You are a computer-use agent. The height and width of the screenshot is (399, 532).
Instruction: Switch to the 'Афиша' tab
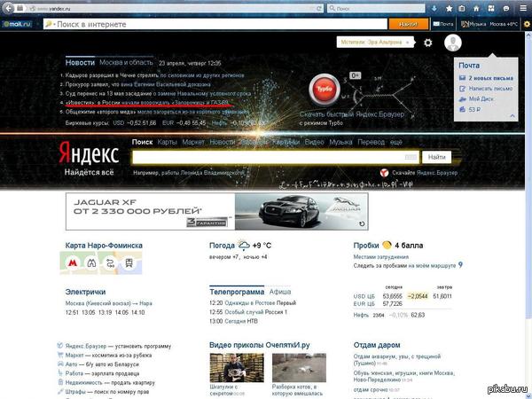coord(280,291)
